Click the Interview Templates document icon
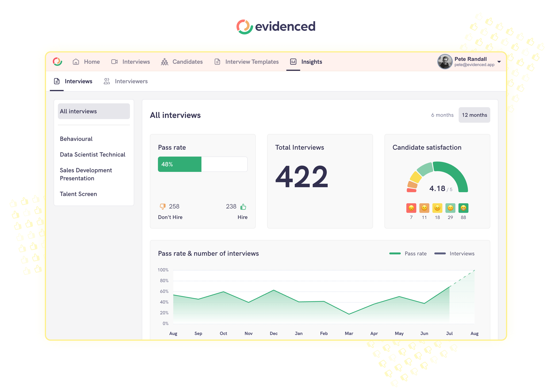 [x=217, y=62]
